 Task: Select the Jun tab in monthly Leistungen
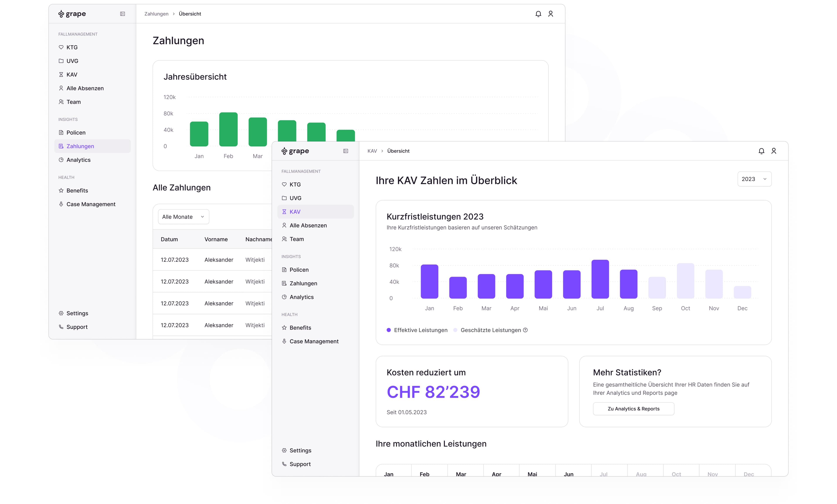tap(568, 474)
